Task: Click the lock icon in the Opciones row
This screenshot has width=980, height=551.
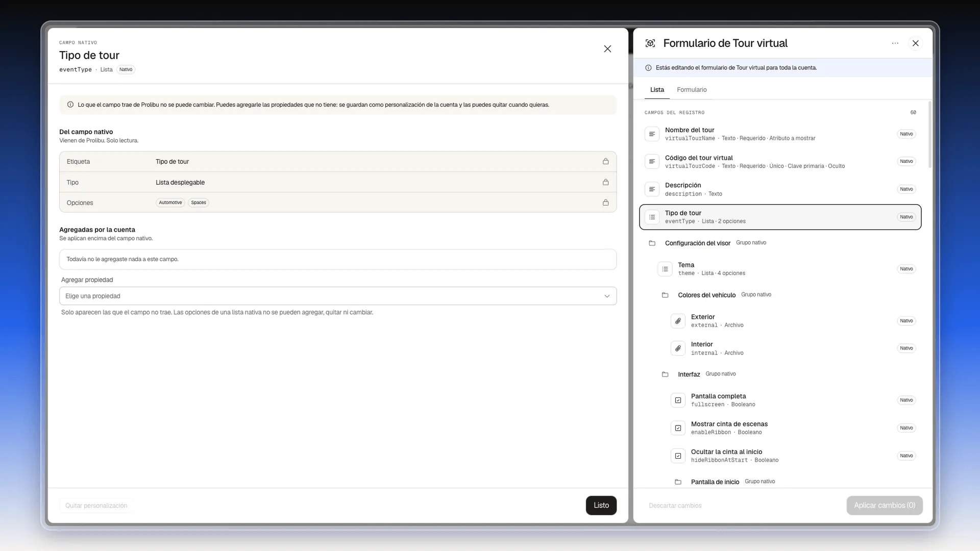Action: (x=605, y=203)
